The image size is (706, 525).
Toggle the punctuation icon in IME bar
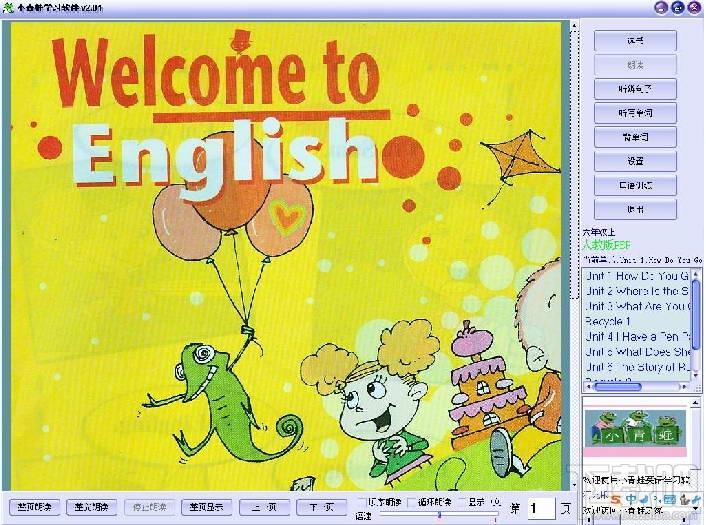pos(656,498)
